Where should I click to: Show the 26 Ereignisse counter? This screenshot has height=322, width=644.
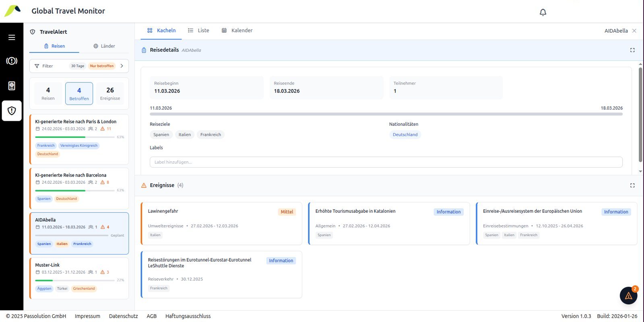click(x=110, y=93)
